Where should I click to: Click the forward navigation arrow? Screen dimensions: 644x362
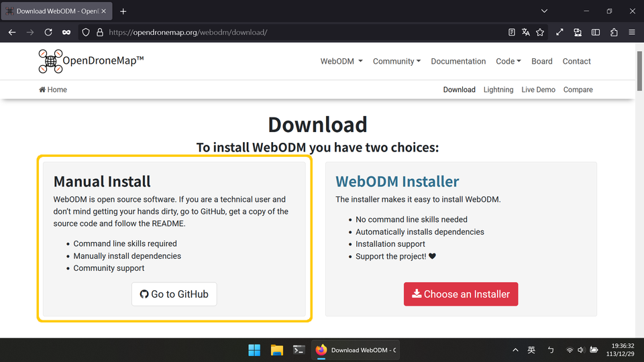tap(30, 32)
